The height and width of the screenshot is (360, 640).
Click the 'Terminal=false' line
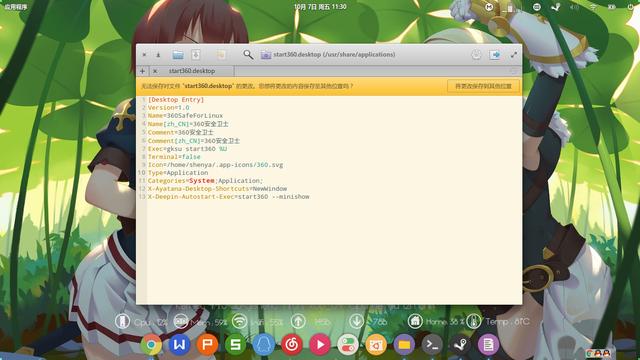(174, 157)
